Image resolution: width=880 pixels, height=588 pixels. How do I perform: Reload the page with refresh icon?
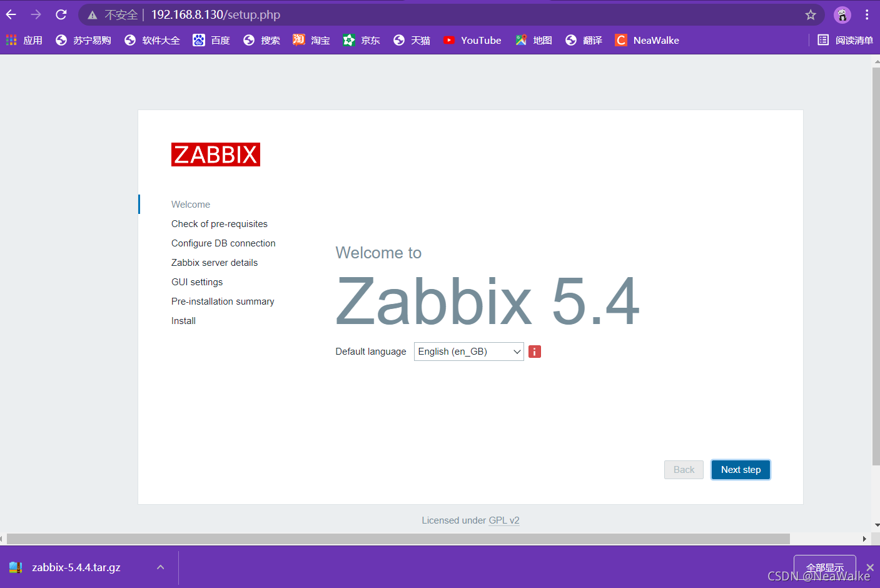tap(61, 14)
